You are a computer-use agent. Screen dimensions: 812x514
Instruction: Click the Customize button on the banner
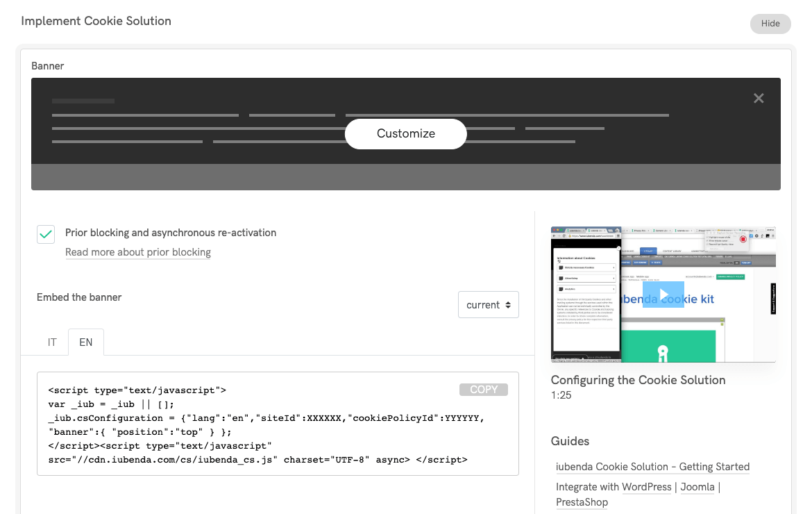pos(405,133)
